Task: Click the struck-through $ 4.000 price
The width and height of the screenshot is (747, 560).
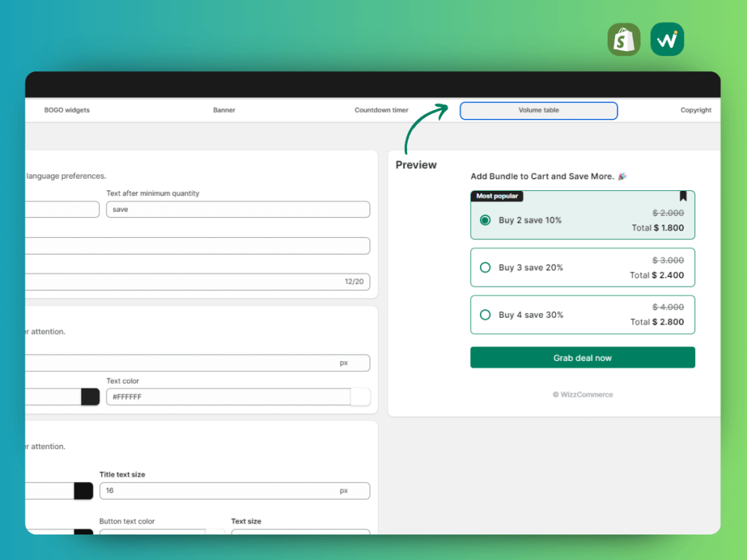Action: [668, 307]
